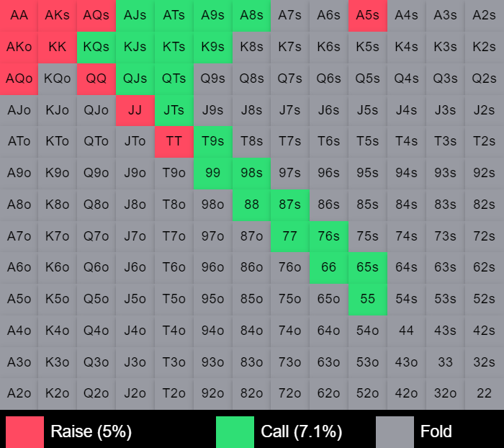Select the 22 hand cell
504x448 pixels.
[x=485, y=393]
